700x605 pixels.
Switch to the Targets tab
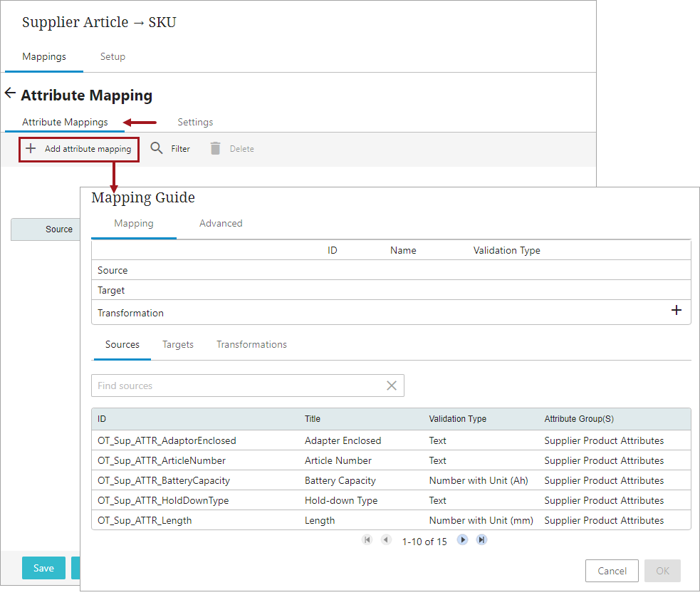tap(178, 344)
